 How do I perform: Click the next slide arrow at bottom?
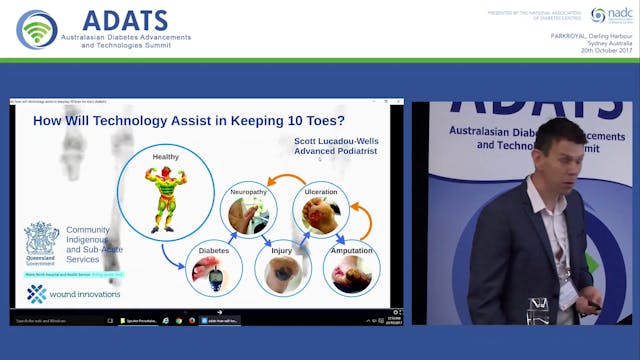click(x=220, y=312)
